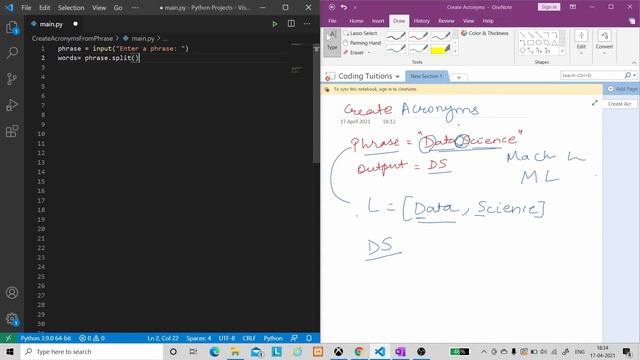Open the View menu in VS Code

click(99, 7)
